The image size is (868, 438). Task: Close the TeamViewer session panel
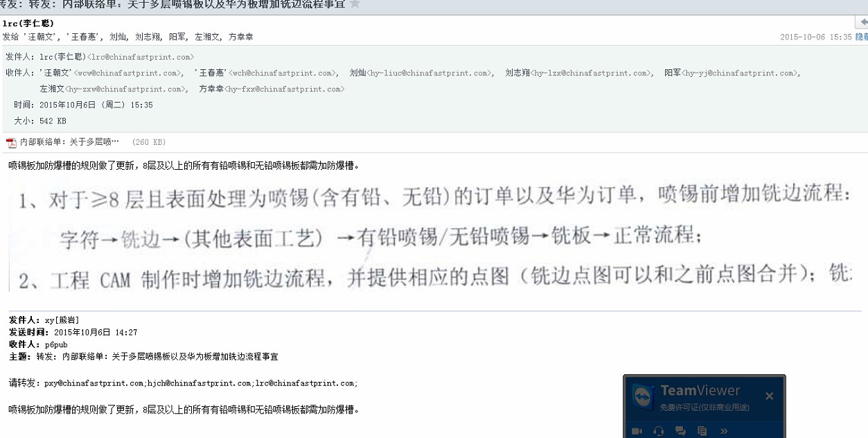tap(769, 396)
